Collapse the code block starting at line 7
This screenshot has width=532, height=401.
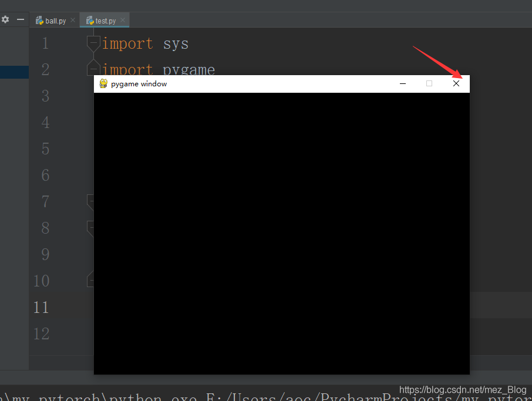pyautogui.click(x=90, y=201)
